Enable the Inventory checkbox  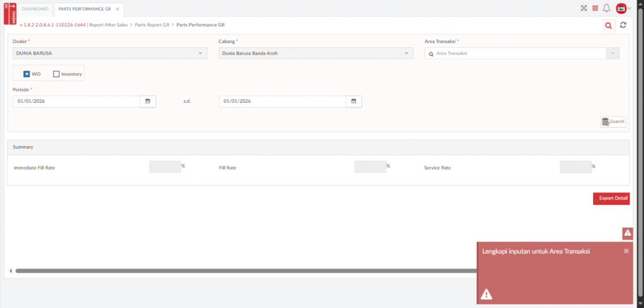(57, 74)
